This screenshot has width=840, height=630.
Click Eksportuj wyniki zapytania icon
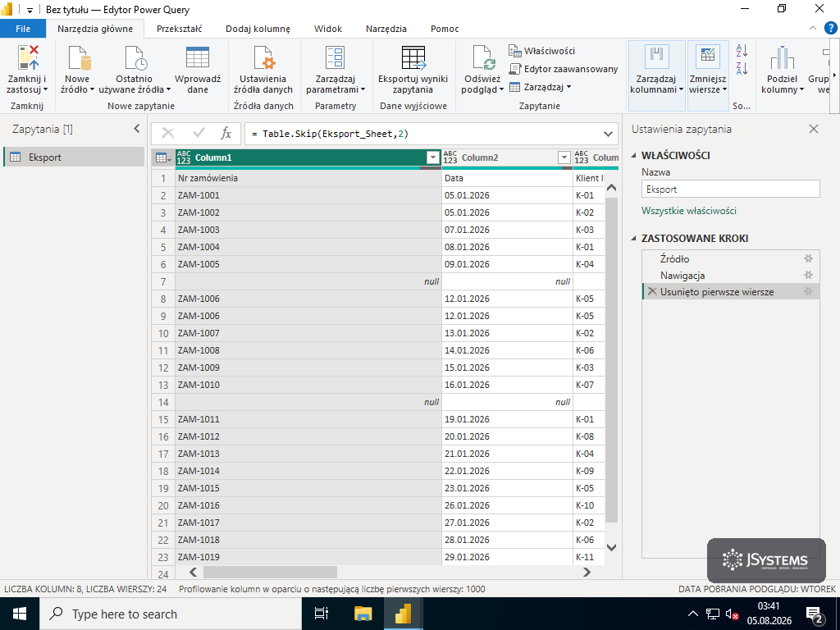[413, 58]
